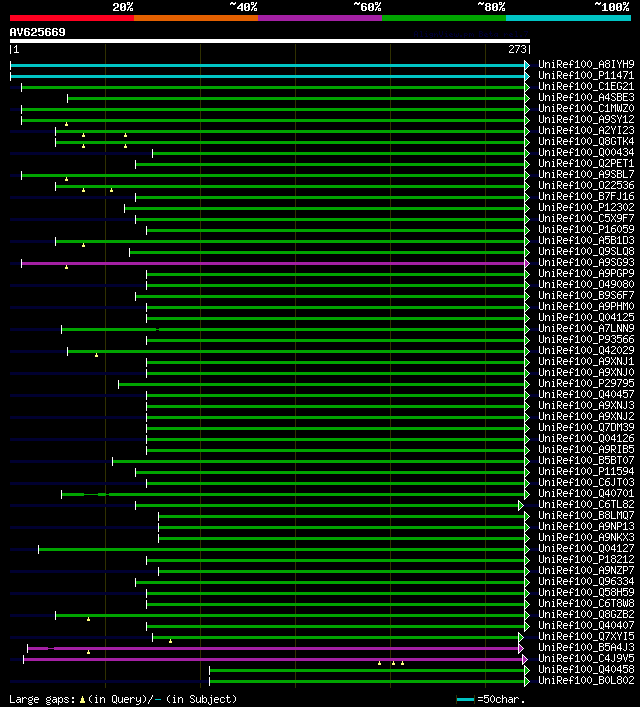
Task: Select the UniRef100_C4J9V5 label
Action: (586, 658)
